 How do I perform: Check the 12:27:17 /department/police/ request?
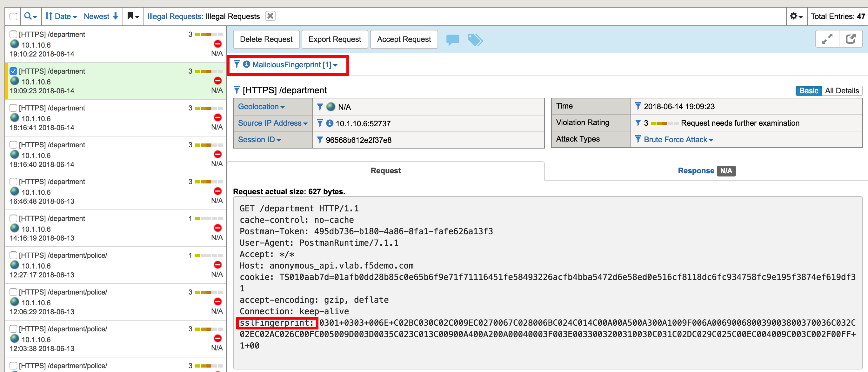13,255
